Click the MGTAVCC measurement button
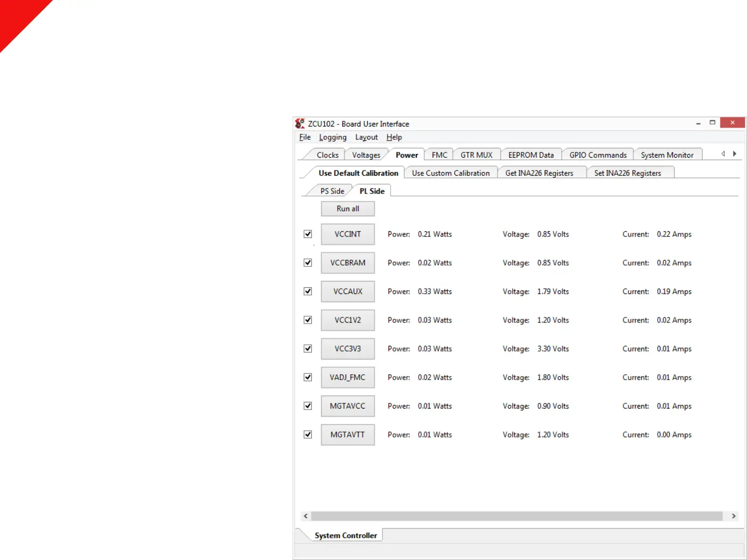Screen dimensions: 747x560 click(x=348, y=405)
